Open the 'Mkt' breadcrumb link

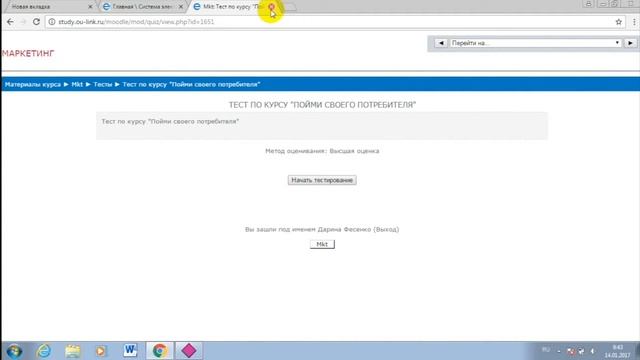(77, 84)
